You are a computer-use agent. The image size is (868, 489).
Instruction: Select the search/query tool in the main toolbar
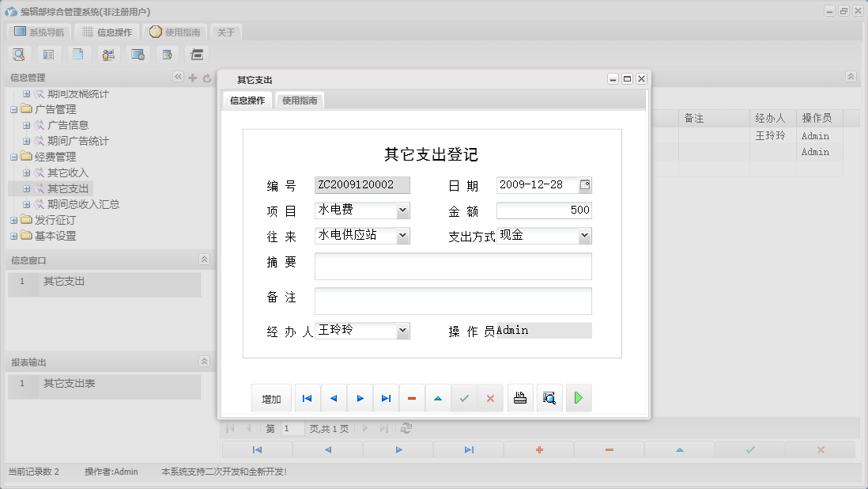point(19,54)
